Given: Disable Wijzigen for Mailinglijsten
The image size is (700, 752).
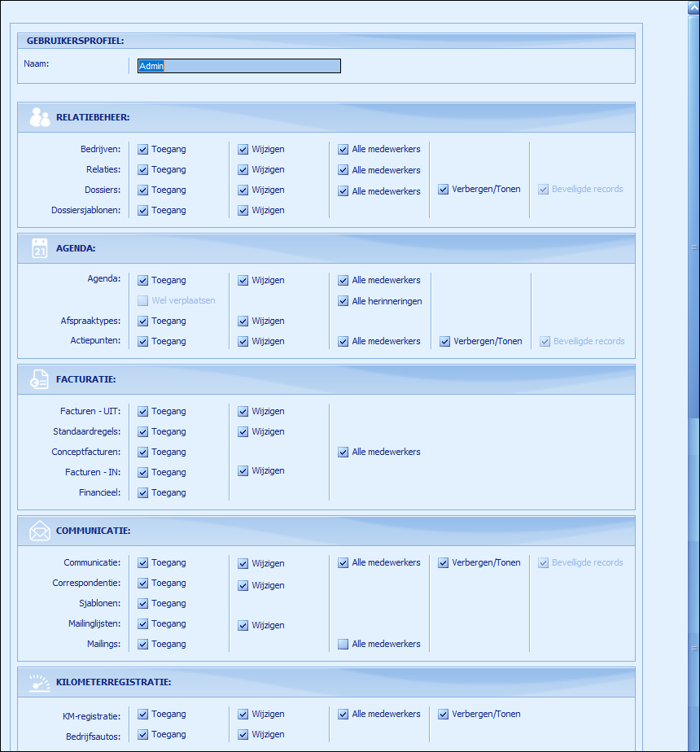Looking at the screenshot, I should [243, 626].
